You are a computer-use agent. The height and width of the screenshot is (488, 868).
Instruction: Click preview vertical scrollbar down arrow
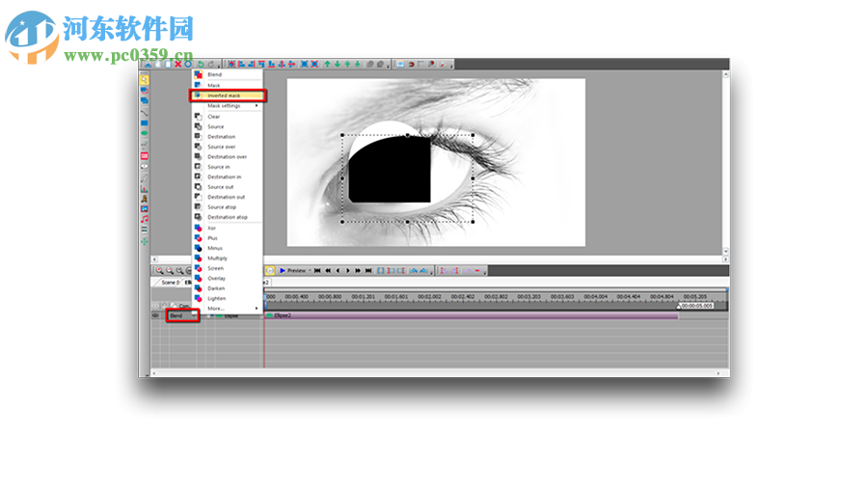pyautogui.click(x=725, y=251)
